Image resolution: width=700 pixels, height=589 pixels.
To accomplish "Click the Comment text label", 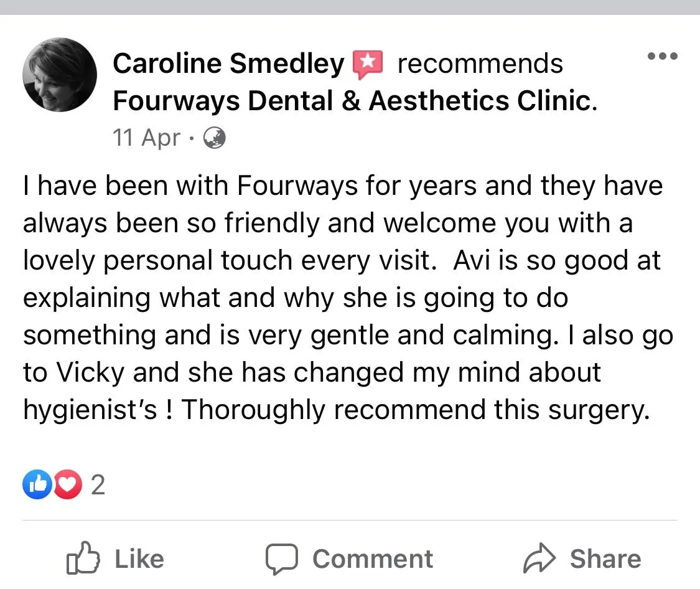I will click(x=373, y=558).
